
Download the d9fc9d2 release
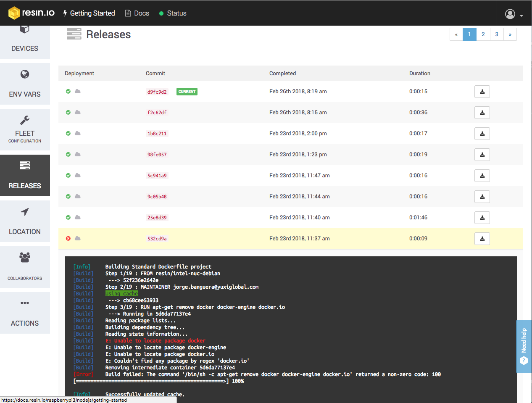click(482, 92)
